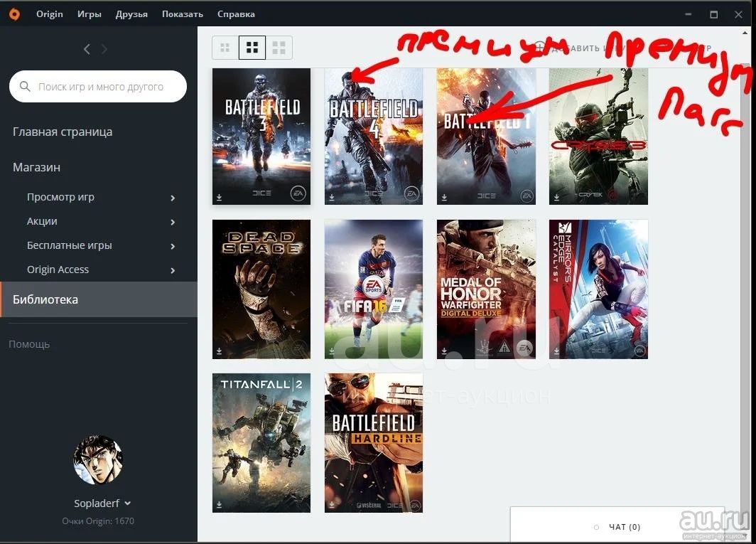Viewport: 756px width, 544px height.
Task: Open the Помощь link
Action: 29,344
